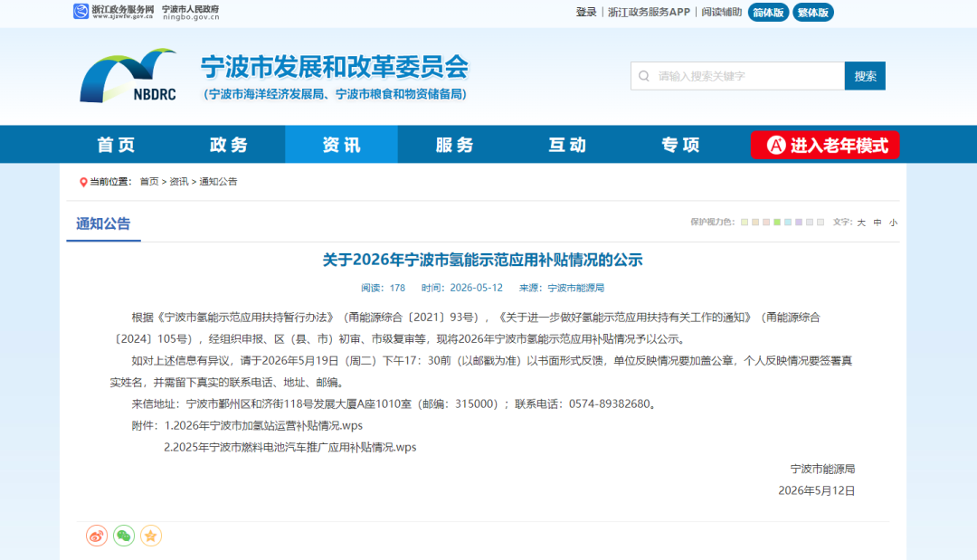This screenshot has height=560, width=977.
Task: Click the phone number 0574-89382680
Action: 610,403
